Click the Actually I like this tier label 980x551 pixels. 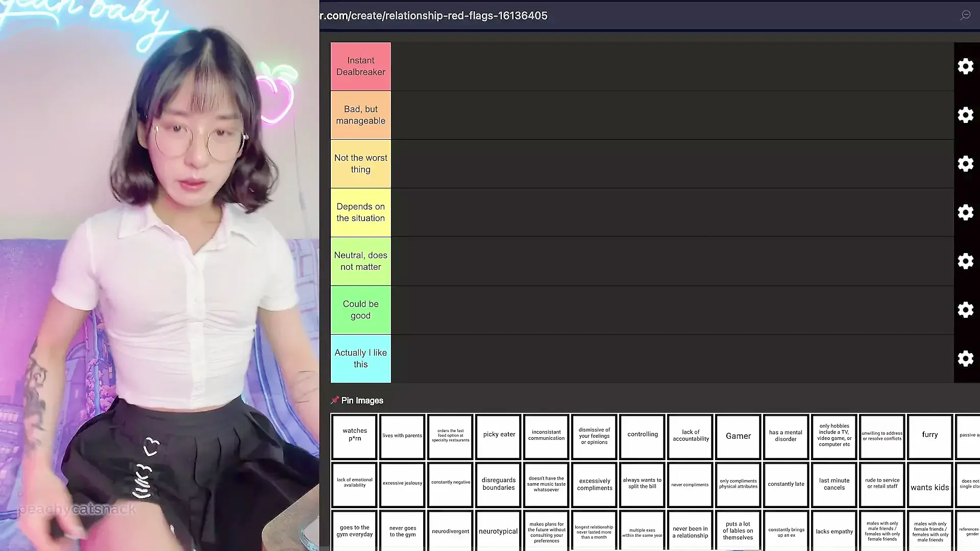(x=361, y=359)
